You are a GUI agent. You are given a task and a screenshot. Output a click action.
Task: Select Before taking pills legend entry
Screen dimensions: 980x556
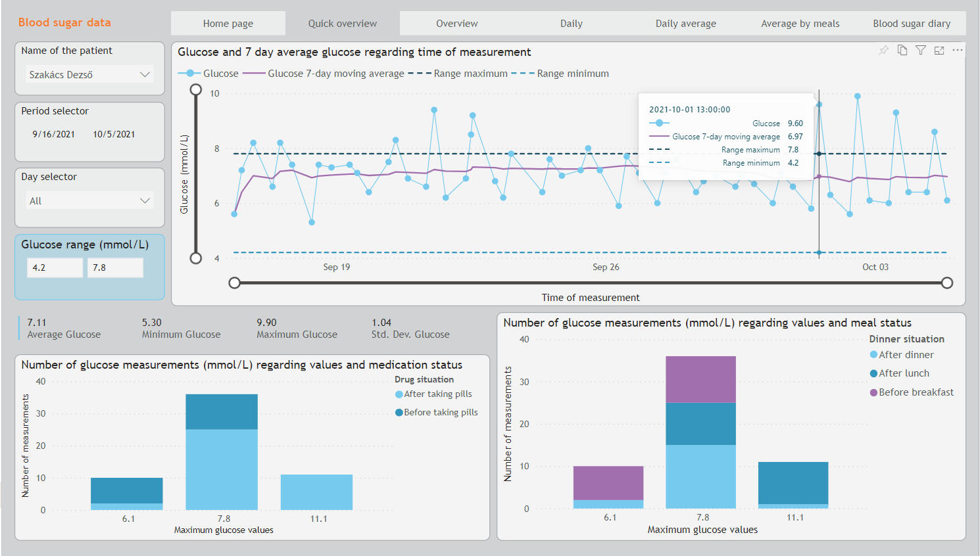[437, 413]
